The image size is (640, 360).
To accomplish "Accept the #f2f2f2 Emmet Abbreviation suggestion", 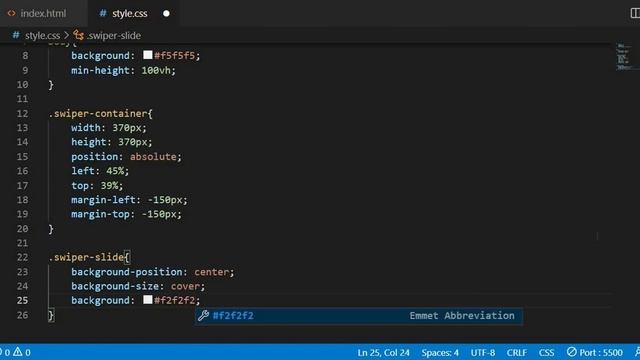I will tap(359, 316).
